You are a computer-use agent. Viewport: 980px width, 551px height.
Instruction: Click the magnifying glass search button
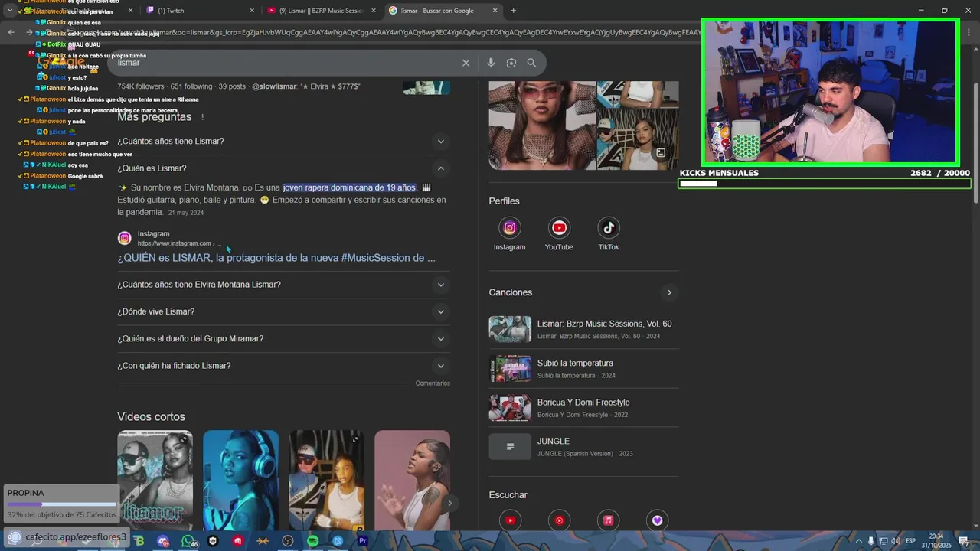point(531,63)
